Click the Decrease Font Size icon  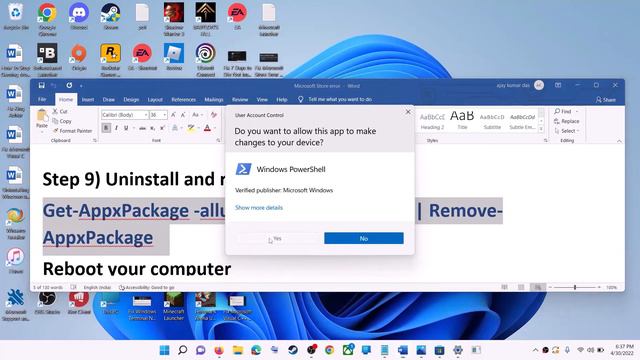[183, 115]
